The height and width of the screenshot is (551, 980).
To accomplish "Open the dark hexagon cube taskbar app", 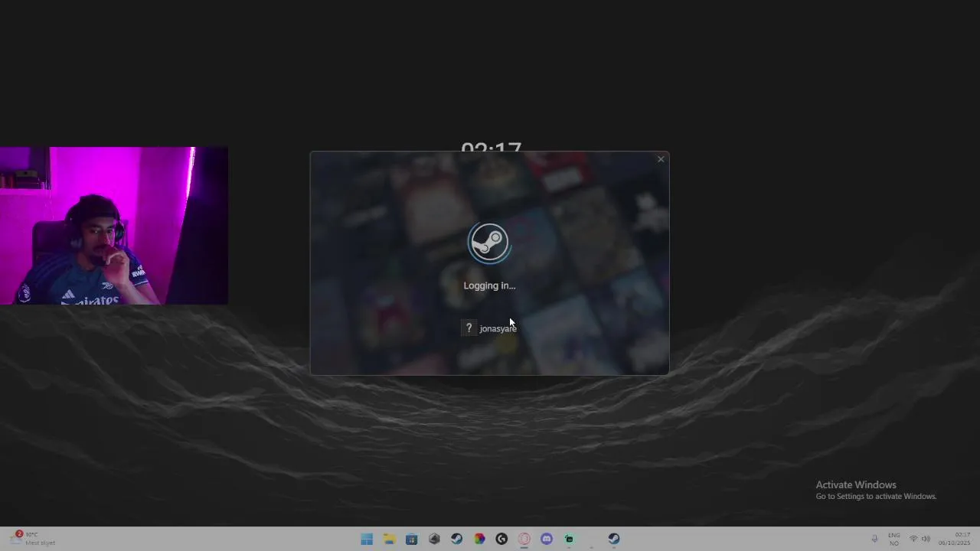I will pyautogui.click(x=434, y=539).
